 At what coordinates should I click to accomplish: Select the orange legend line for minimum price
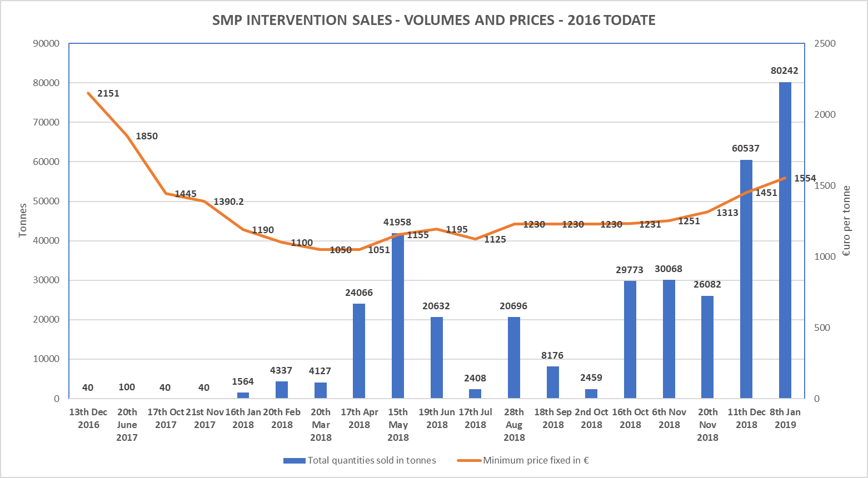tap(468, 461)
